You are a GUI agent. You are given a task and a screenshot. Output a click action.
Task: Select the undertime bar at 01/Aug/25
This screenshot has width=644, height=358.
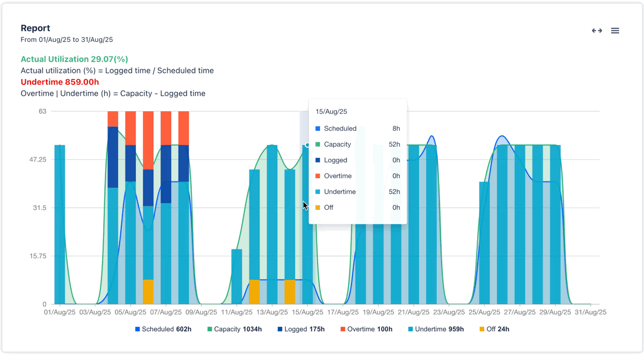(x=60, y=225)
